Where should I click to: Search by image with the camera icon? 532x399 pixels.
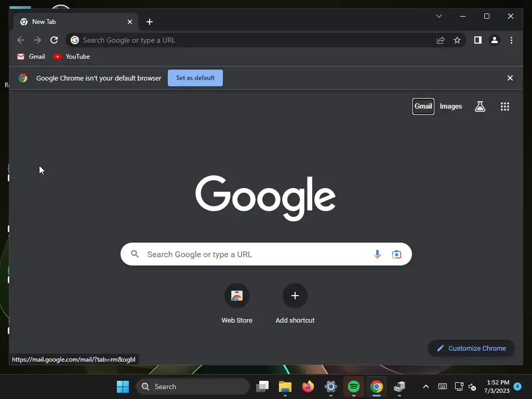pyautogui.click(x=396, y=254)
